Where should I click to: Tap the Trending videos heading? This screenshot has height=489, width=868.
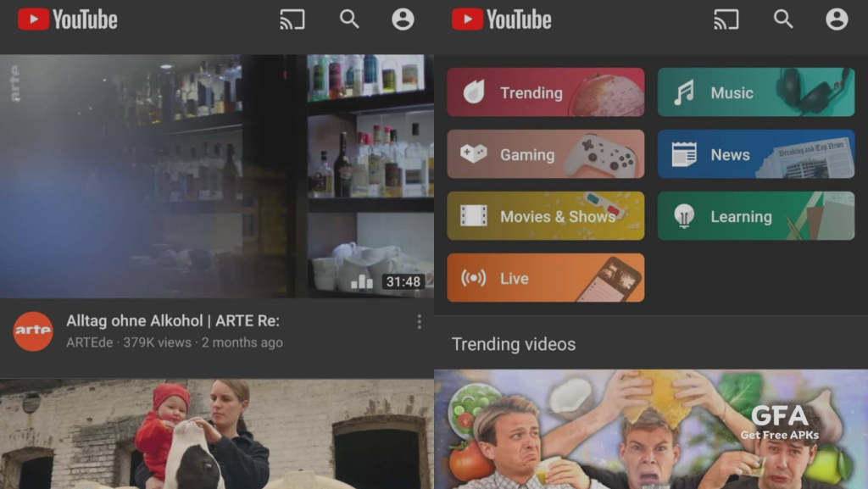514,344
